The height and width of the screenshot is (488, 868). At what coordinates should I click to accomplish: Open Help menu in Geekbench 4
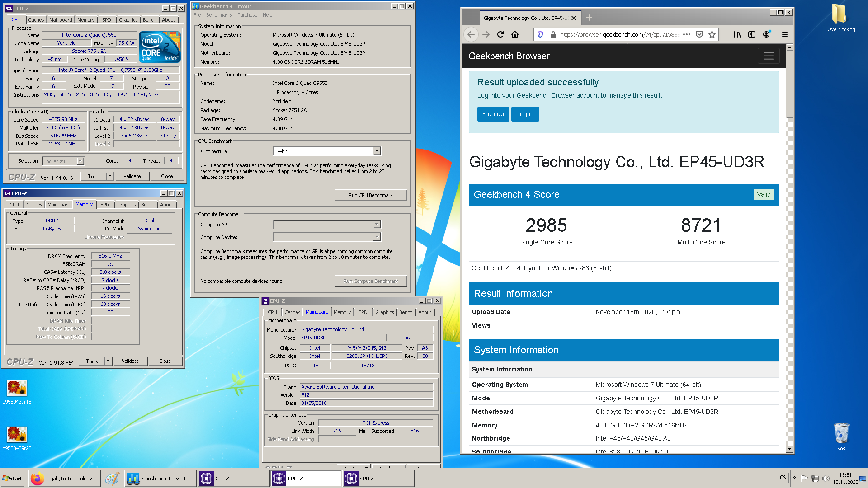click(268, 15)
